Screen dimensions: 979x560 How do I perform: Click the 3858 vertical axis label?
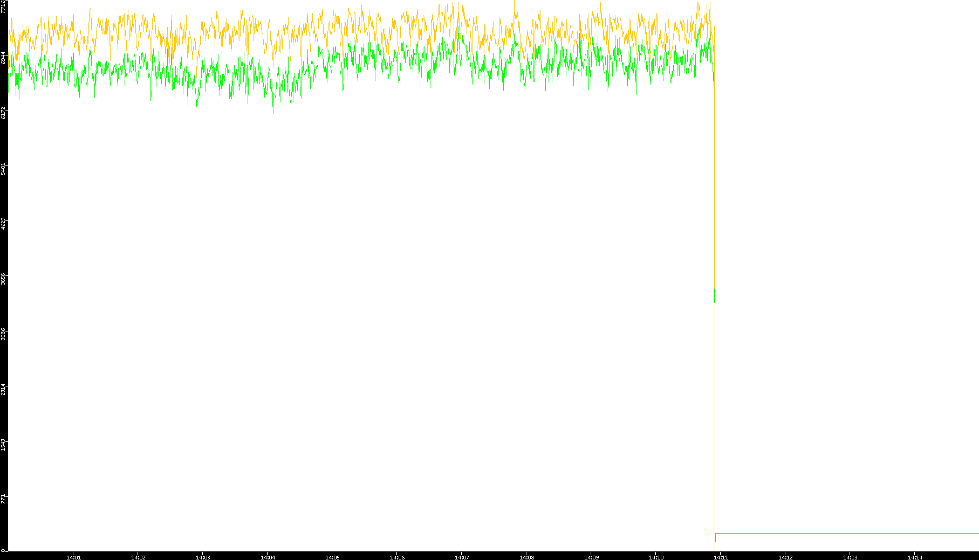(3, 279)
